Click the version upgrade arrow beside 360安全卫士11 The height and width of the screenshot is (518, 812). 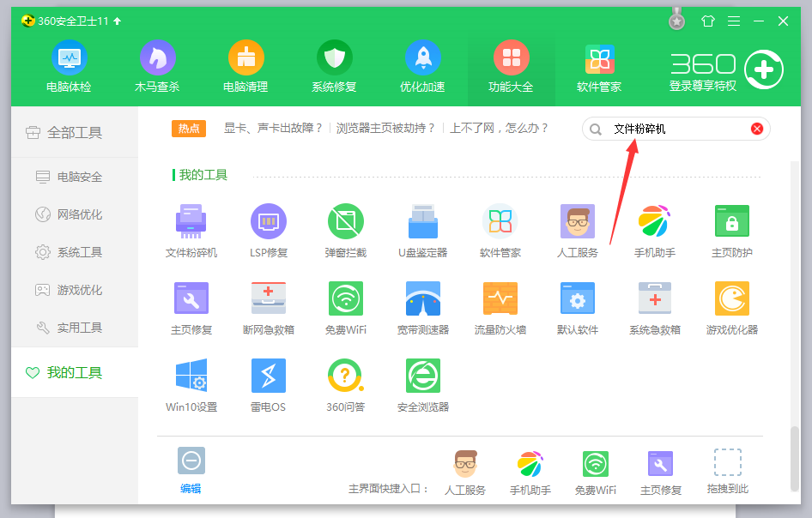click(x=118, y=21)
